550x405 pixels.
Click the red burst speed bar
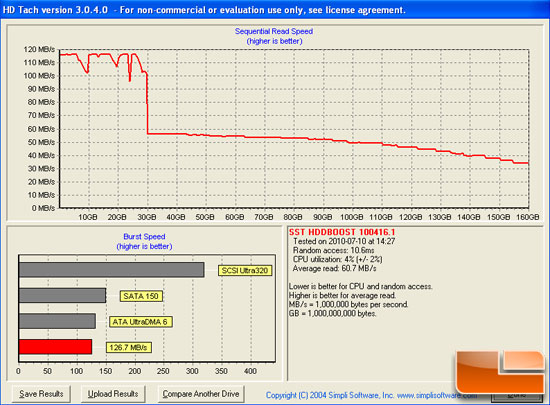pyautogui.click(x=55, y=347)
